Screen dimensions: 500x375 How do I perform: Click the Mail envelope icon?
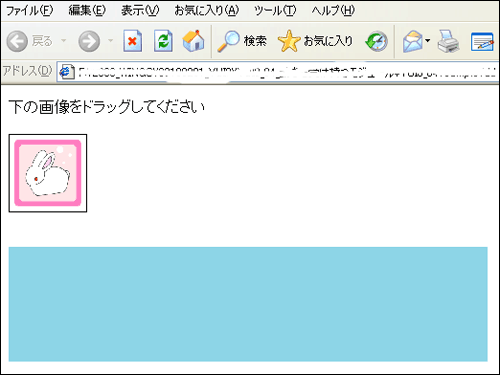(412, 41)
